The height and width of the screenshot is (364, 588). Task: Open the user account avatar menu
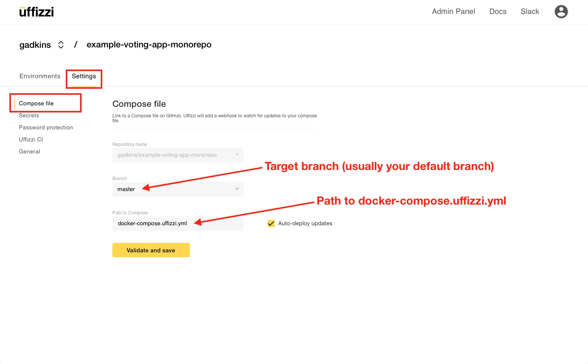[561, 12]
